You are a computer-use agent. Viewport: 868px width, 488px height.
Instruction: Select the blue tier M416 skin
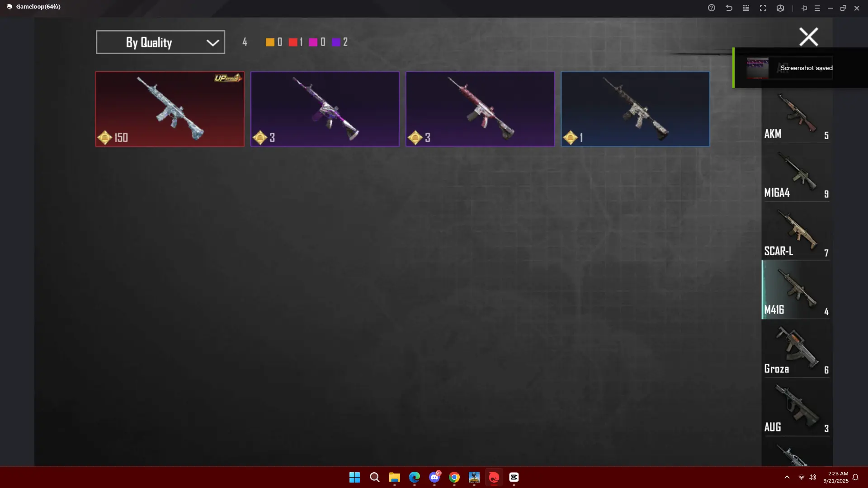pos(635,109)
